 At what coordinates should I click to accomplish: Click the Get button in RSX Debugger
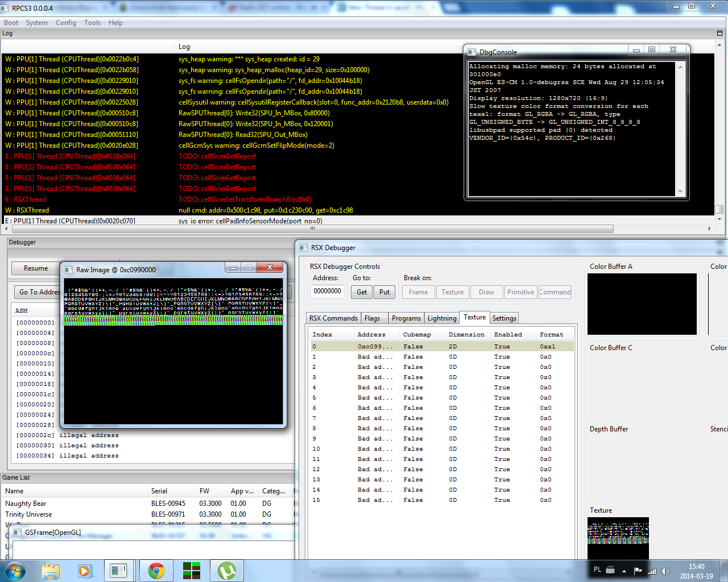(362, 292)
